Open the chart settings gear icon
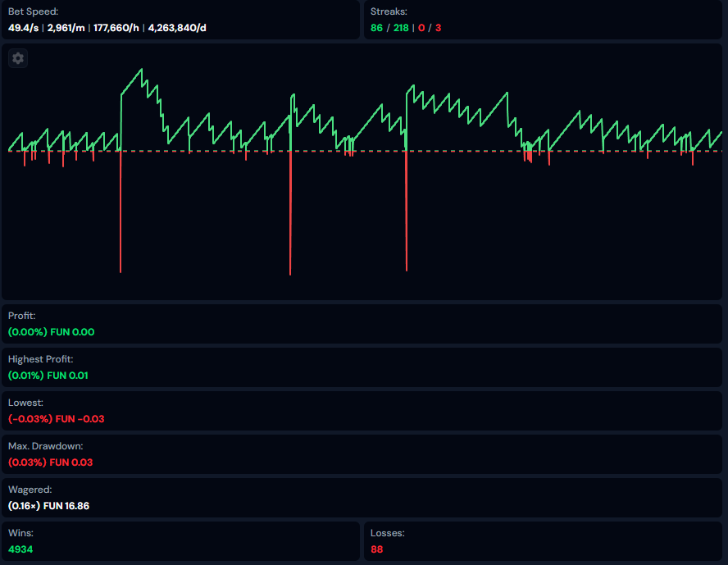Screen dimensions: 728x565 (x=18, y=58)
